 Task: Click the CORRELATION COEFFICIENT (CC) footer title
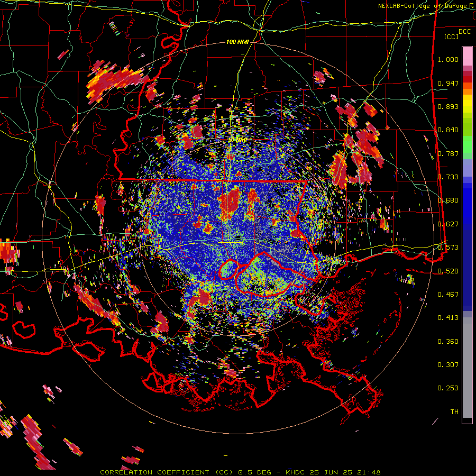pos(166,472)
